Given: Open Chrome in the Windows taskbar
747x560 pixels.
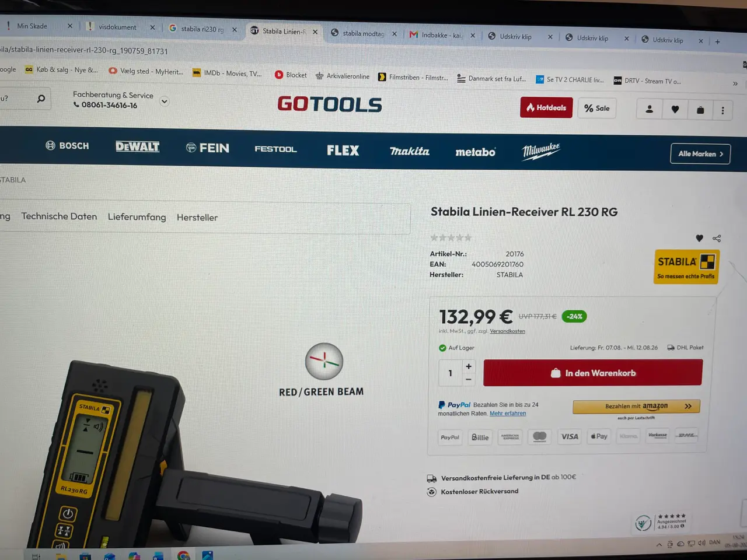Looking at the screenshot, I should click(183, 555).
